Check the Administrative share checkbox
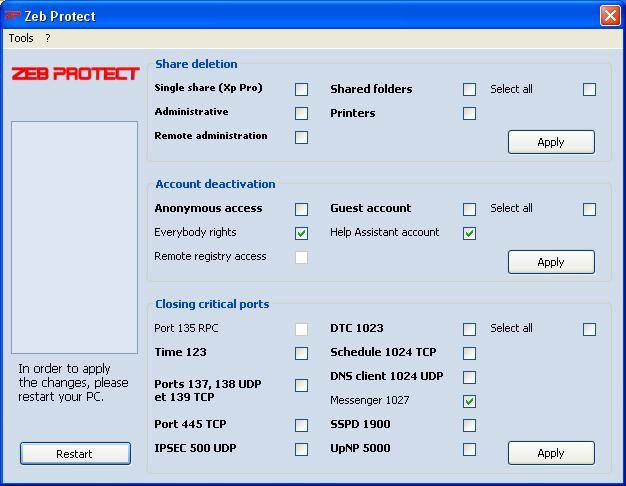 coord(301,113)
